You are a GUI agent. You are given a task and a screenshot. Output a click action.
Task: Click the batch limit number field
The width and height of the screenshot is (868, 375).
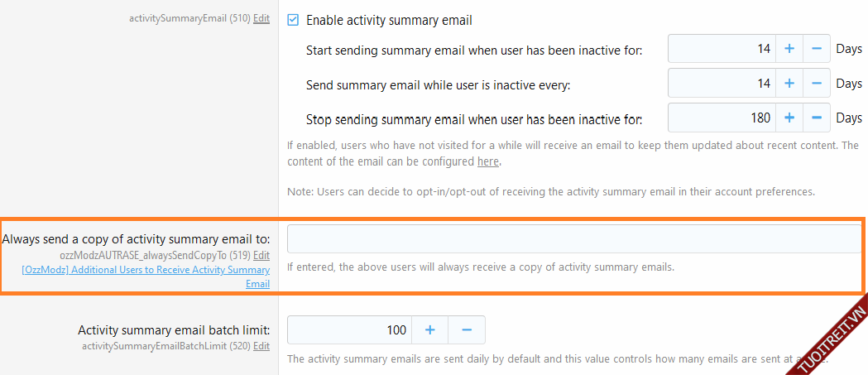click(x=349, y=330)
